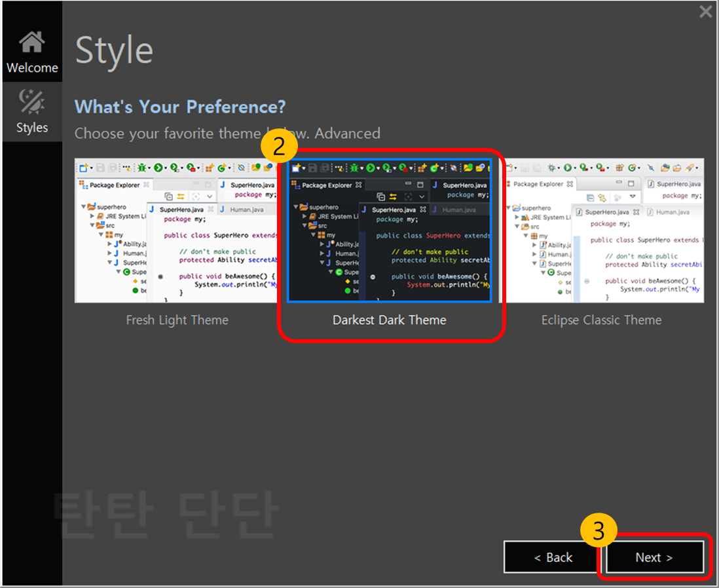The image size is (719, 588).
Task: Open the Advanced theme options link
Action: [x=347, y=134]
